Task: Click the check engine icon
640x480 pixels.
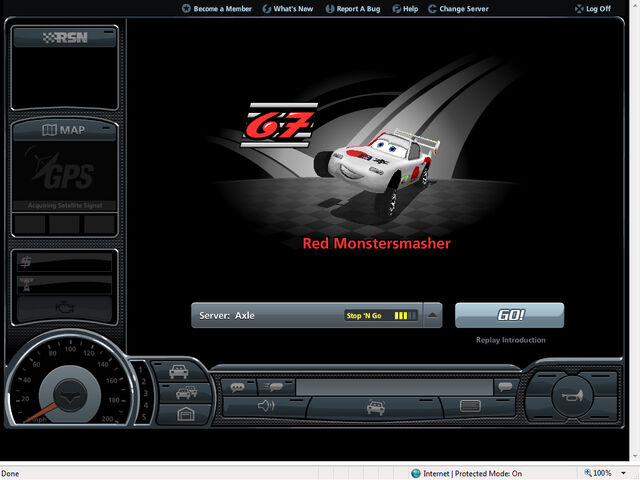Action: 65,307
